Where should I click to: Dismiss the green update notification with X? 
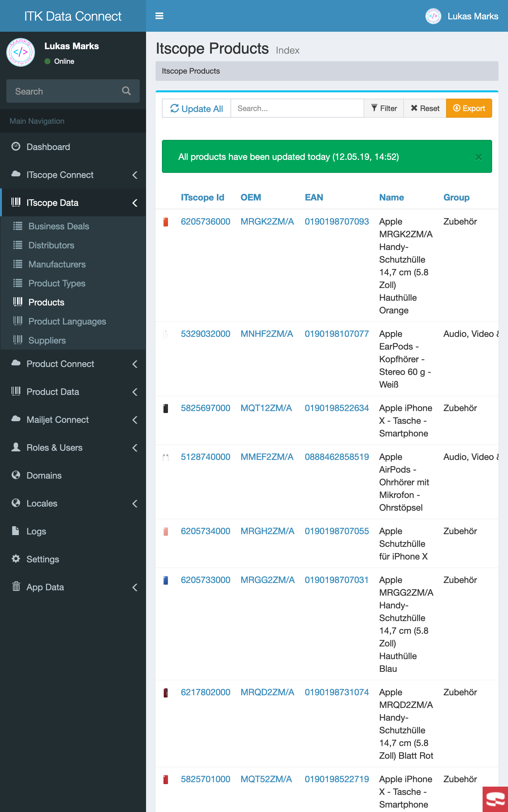(478, 157)
